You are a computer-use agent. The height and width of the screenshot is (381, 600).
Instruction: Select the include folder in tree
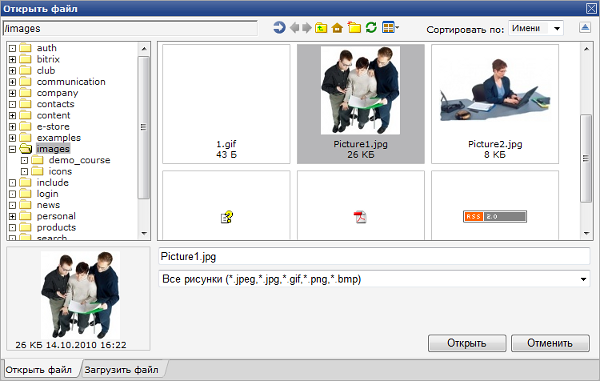click(52, 182)
